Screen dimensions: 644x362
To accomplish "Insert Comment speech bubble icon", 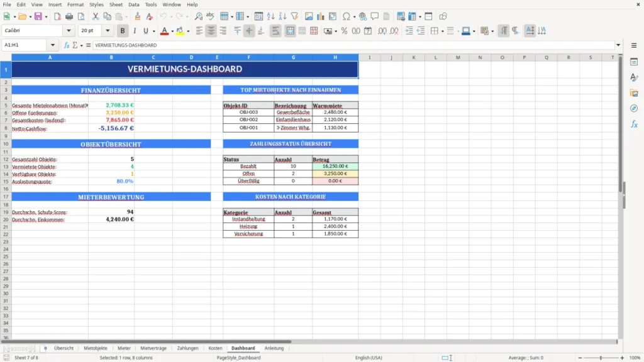I will [375, 16].
